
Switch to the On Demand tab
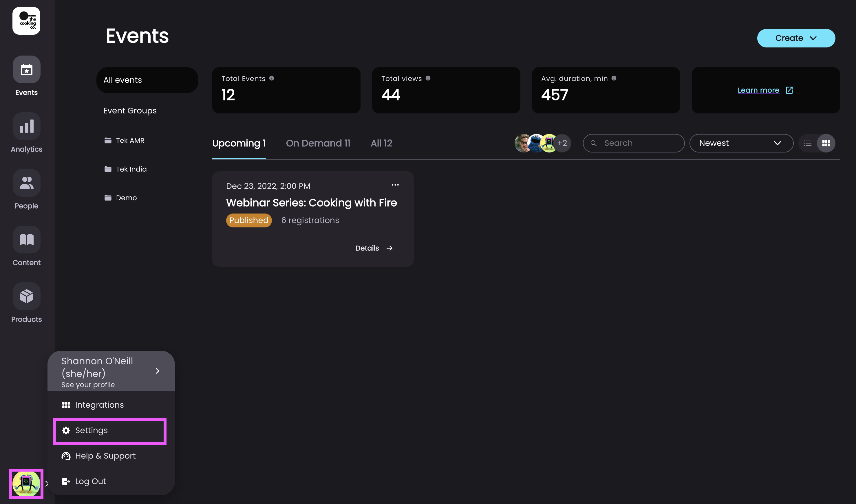click(318, 143)
